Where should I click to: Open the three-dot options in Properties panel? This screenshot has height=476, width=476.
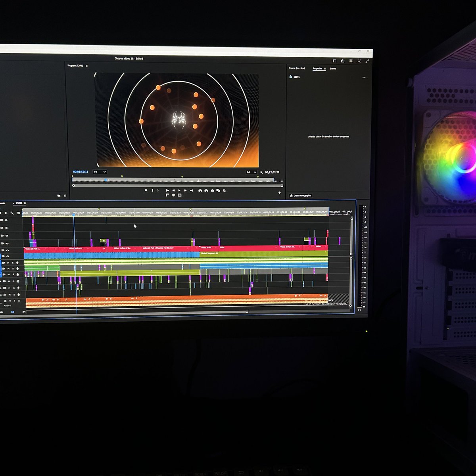click(x=364, y=77)
